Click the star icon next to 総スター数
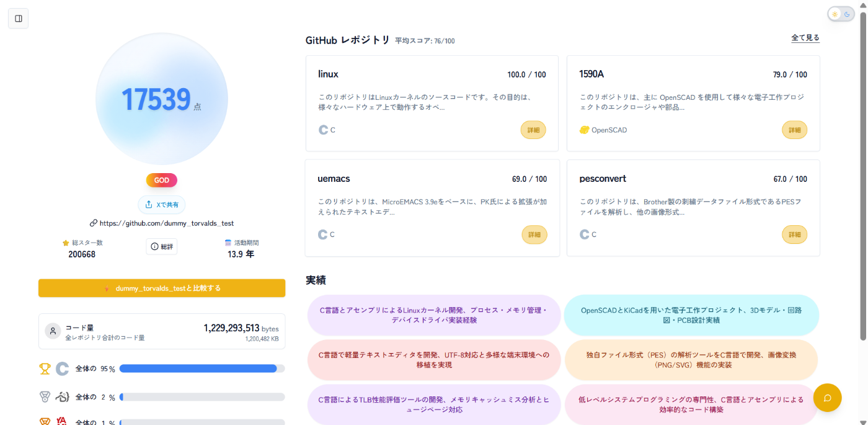 click(x=66, y=243)
